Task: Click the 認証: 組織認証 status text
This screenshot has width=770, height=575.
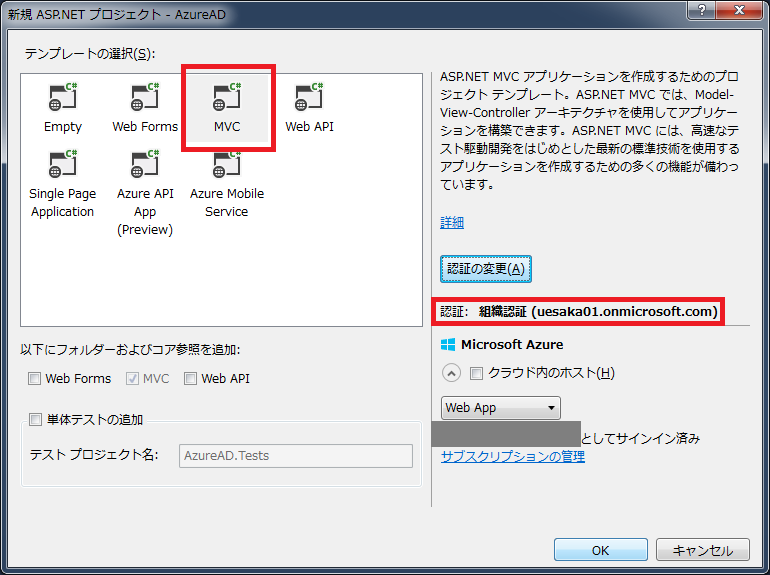Action: [579, 311]
